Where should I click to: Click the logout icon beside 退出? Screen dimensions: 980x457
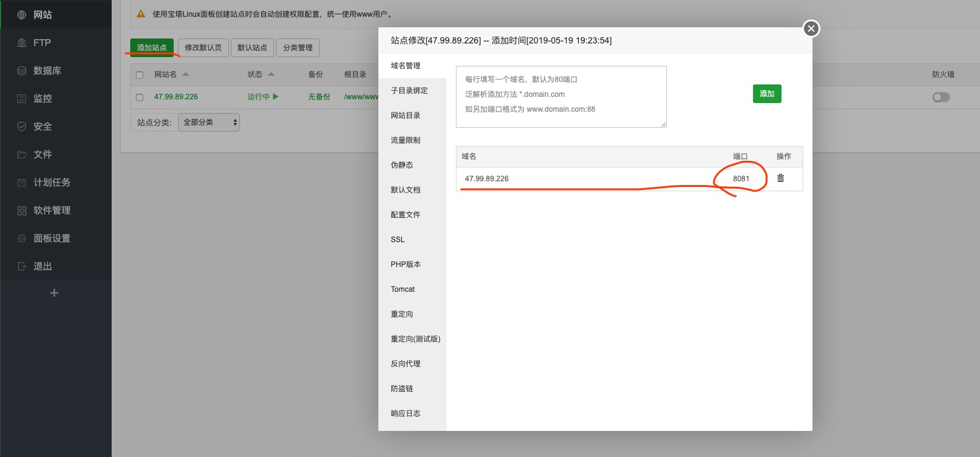coord(22,266)
